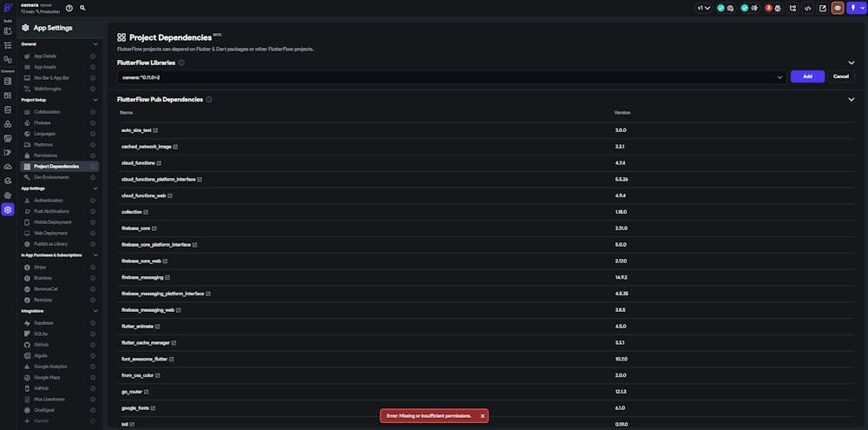Open the Widget Tree list icon
This screenshot has width=868, height=430.
point(8,45)
